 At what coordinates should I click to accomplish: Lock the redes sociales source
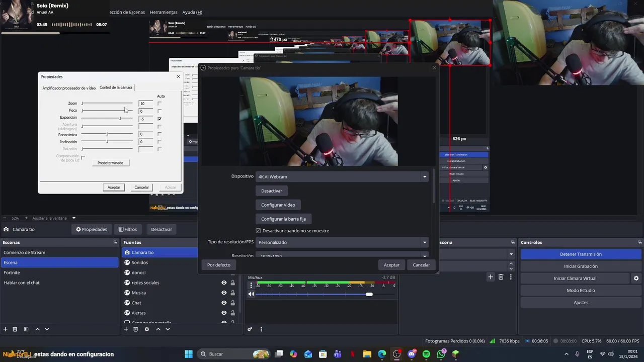coord(232,283)
